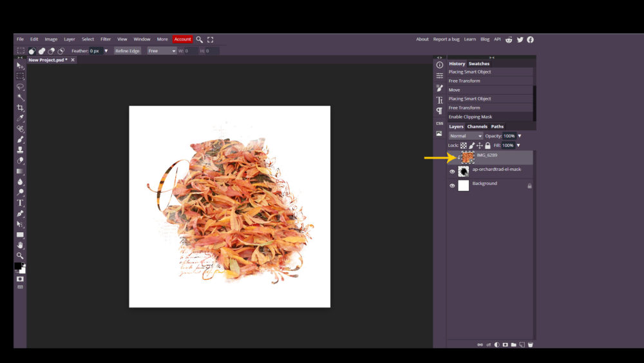
Task: Click the search magnifier icon in menu bar
Action: click(x=200, y=39)
